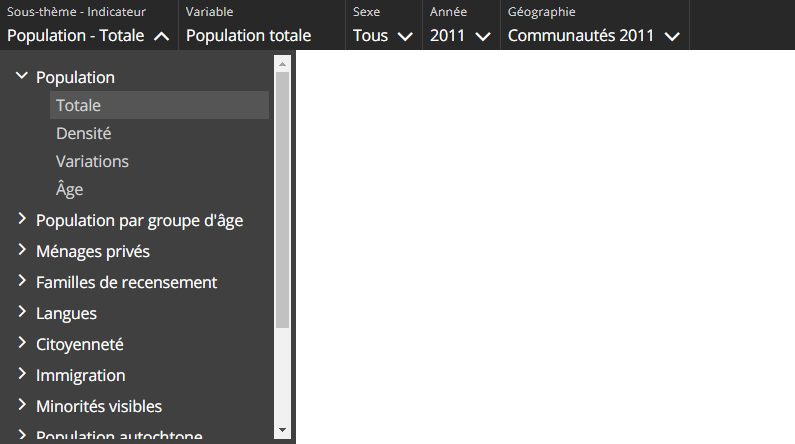The height and width of the screenshot is (444, 795).
Task: Open the Année dropdown showing 2011
Action: (460, 36)
